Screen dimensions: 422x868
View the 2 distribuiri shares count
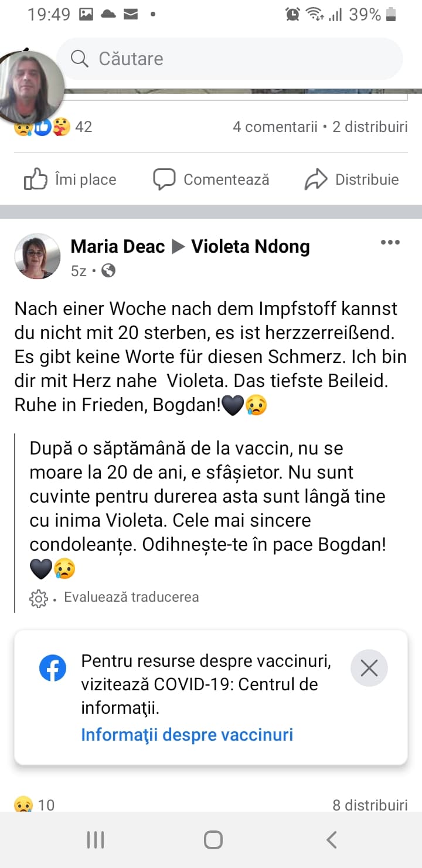pos(370,127)
